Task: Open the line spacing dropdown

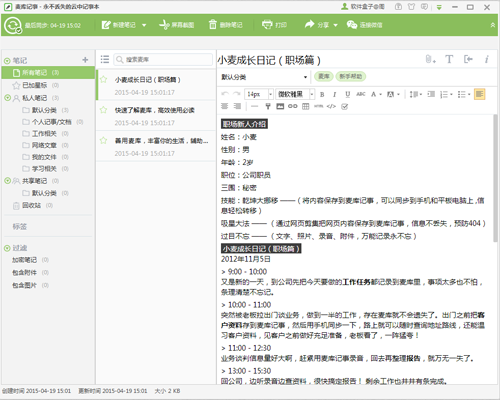Action: (x=416, y=94)
